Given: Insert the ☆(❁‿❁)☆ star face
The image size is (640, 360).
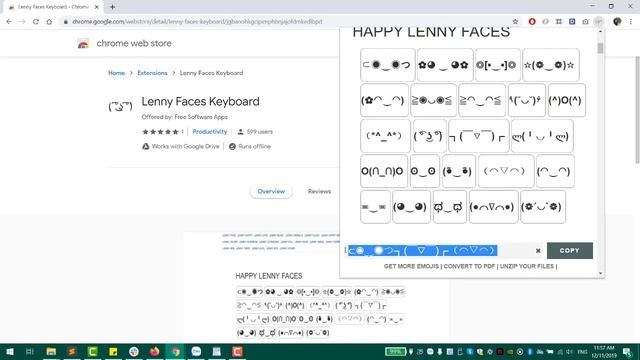Looking at the screenshot, I should [x=551, y=65].
